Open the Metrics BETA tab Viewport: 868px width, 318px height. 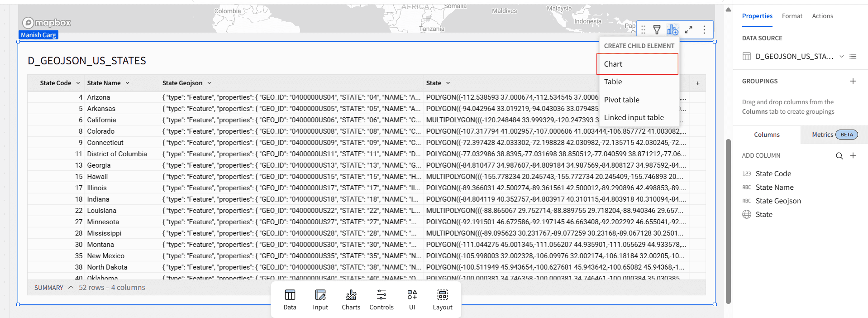click(834, 135)
